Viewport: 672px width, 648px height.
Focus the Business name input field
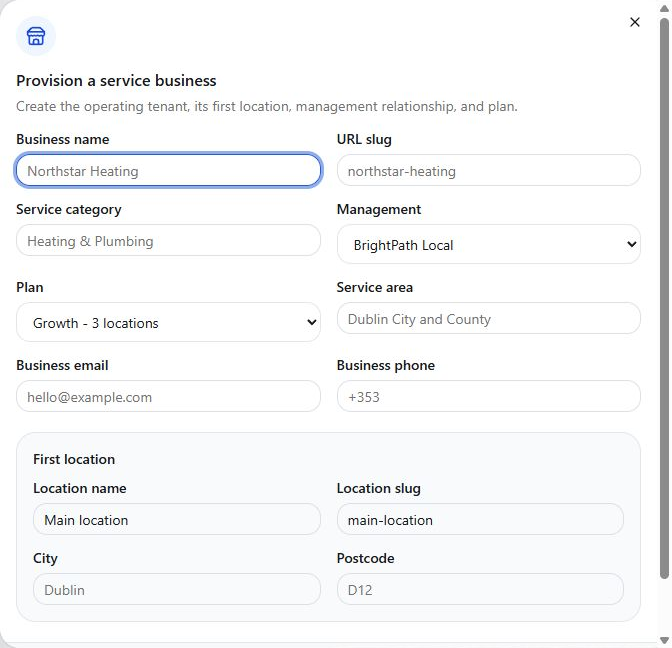click(168, 171)
